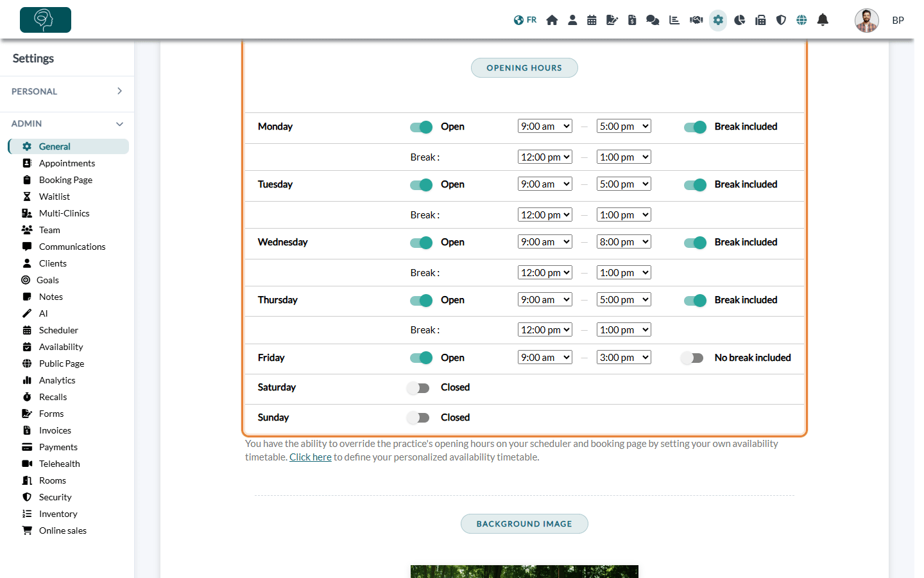Toggle Thursday open switch

click(x=421, y=301)
